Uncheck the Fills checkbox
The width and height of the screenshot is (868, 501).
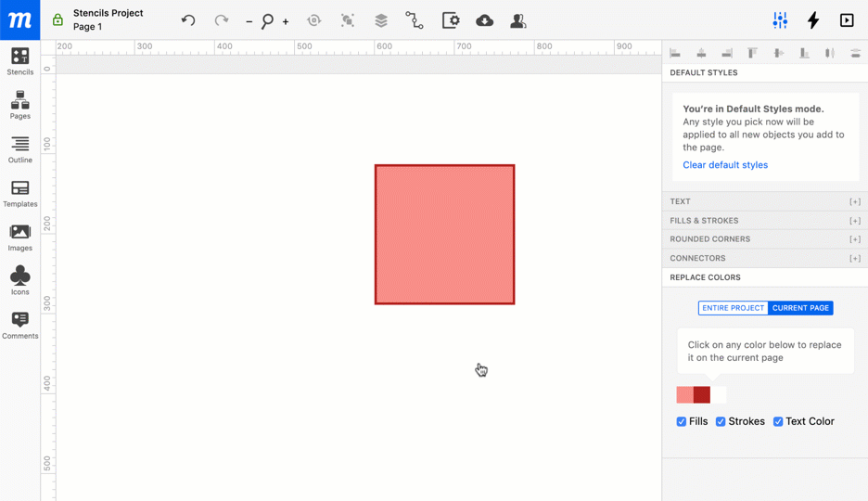coord(682,422)
